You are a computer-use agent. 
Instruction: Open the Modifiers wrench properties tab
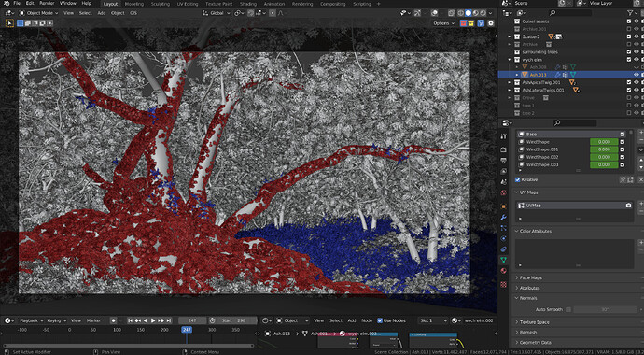(504, 217)
